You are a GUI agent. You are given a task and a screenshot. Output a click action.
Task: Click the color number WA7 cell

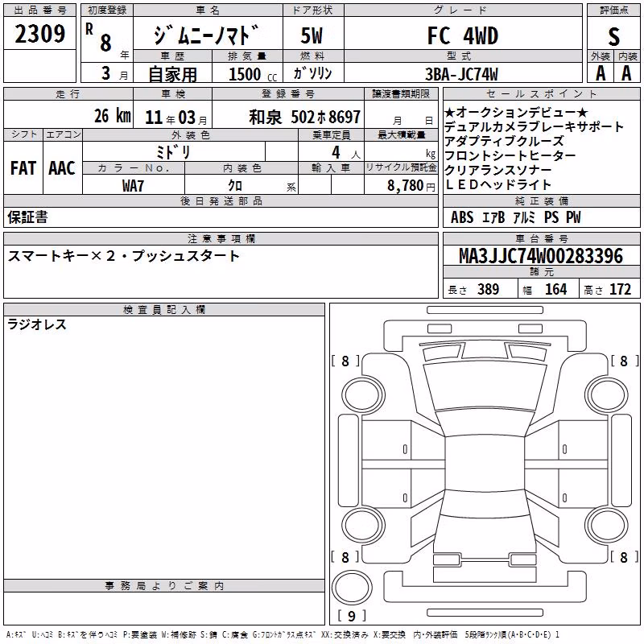click(x=133, y=185)
